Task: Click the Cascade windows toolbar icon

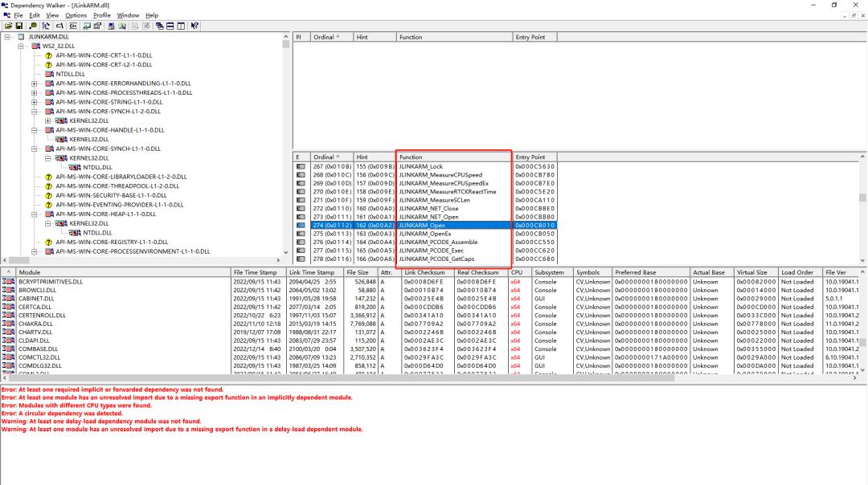Action: coord(159,26)
